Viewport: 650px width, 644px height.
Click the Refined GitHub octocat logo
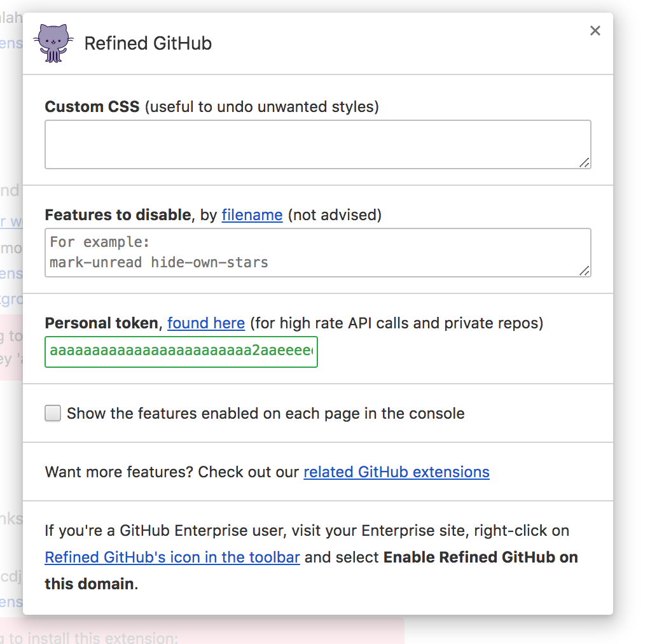point(53,43)
